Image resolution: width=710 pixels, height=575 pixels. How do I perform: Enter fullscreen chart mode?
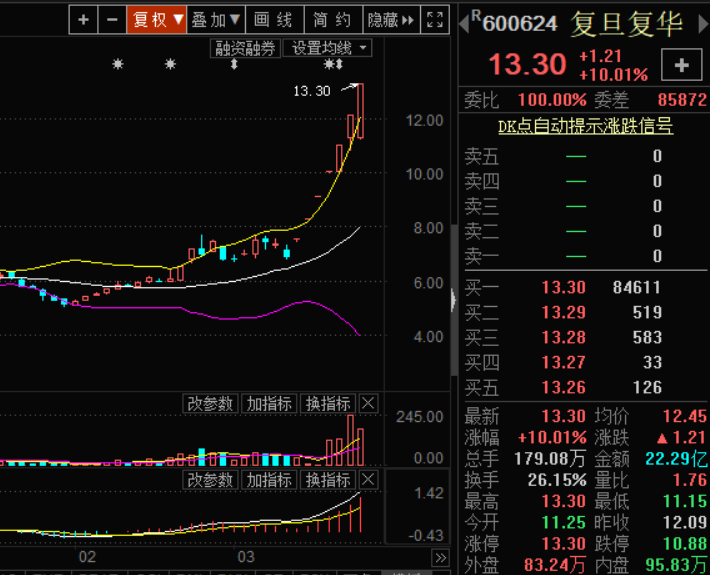point(435,19)
